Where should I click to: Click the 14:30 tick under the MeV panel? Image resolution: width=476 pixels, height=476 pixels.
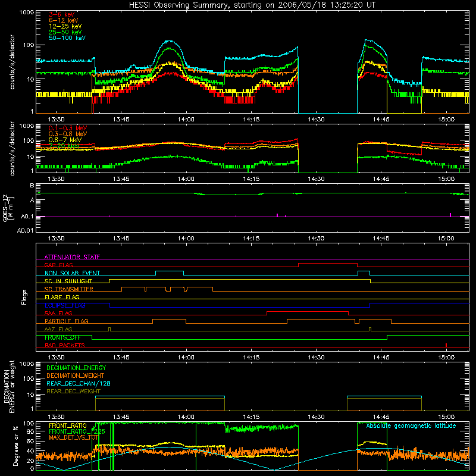tap(316, 179)
